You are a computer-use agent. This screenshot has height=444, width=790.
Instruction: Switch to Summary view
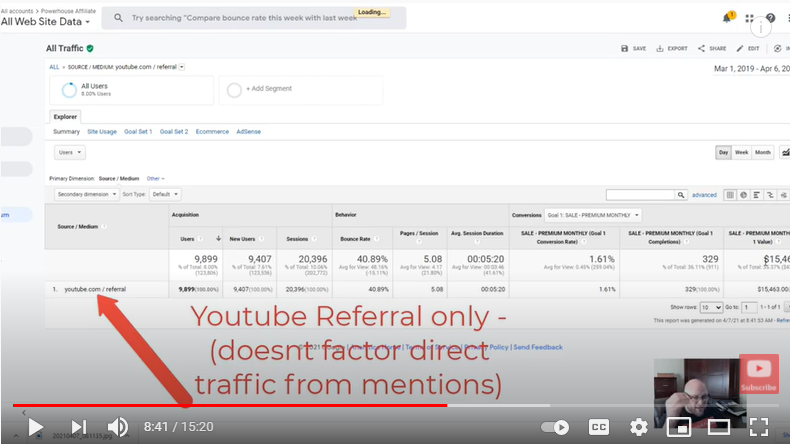tap(67, 132)
